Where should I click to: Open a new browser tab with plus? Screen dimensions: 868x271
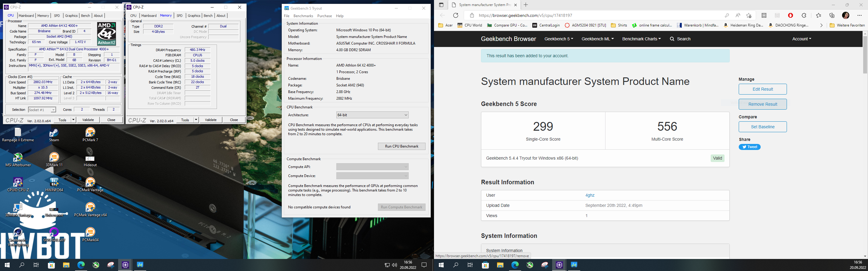pos(526,5)
